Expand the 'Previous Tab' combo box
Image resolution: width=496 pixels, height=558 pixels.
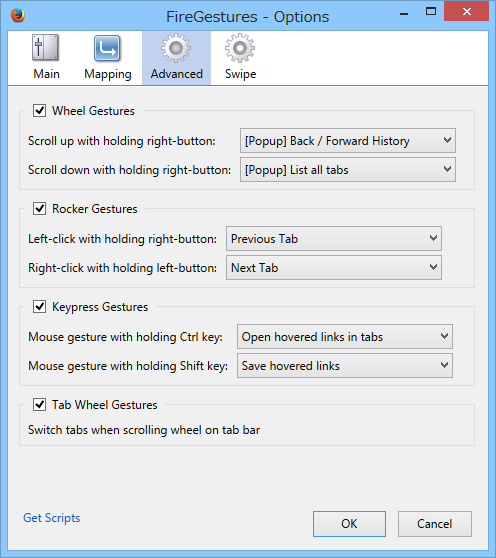tap(334, 238)
